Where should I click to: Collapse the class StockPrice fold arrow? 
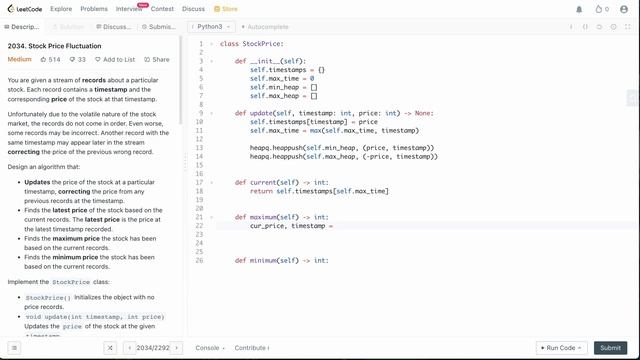click(x=211, y=44)
